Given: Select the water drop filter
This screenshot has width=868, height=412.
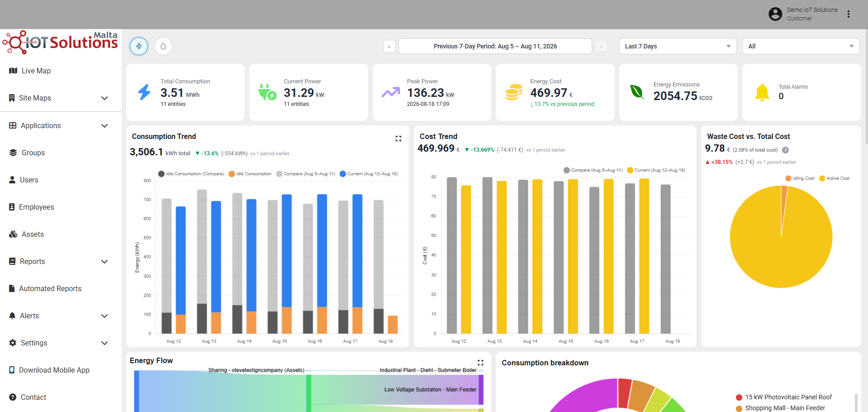Looking at the screenshot, I should [x=163, y=46].
